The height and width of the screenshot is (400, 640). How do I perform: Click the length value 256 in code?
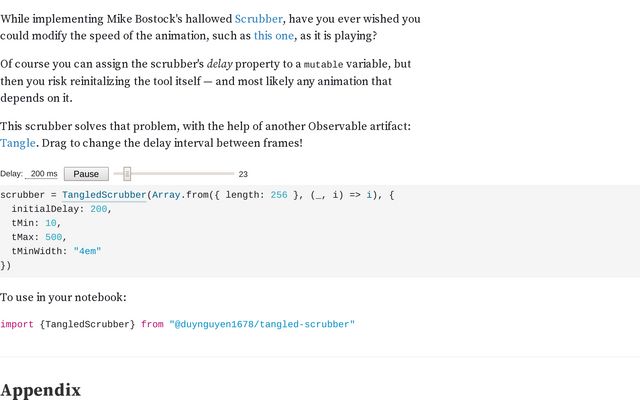279,195
